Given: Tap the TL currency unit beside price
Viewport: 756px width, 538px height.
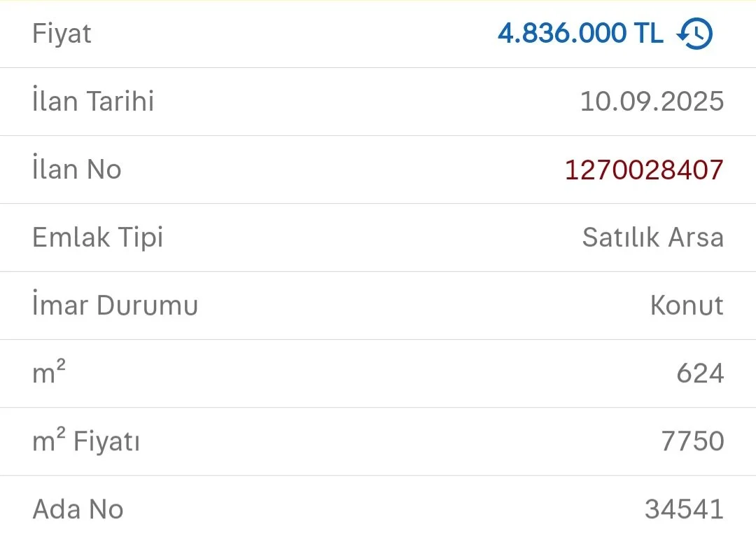Looking at the screenshot, I should pos(647,34).
